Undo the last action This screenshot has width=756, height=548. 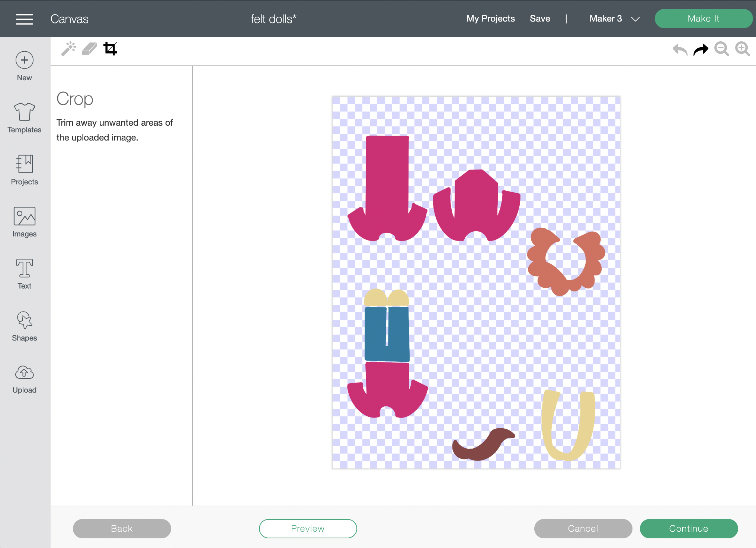pos(680,49)
